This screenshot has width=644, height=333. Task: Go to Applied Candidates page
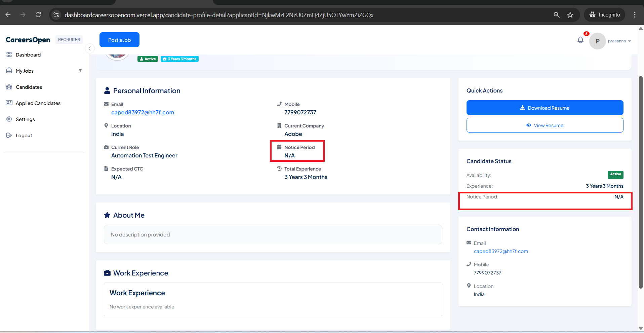(38, 103)
